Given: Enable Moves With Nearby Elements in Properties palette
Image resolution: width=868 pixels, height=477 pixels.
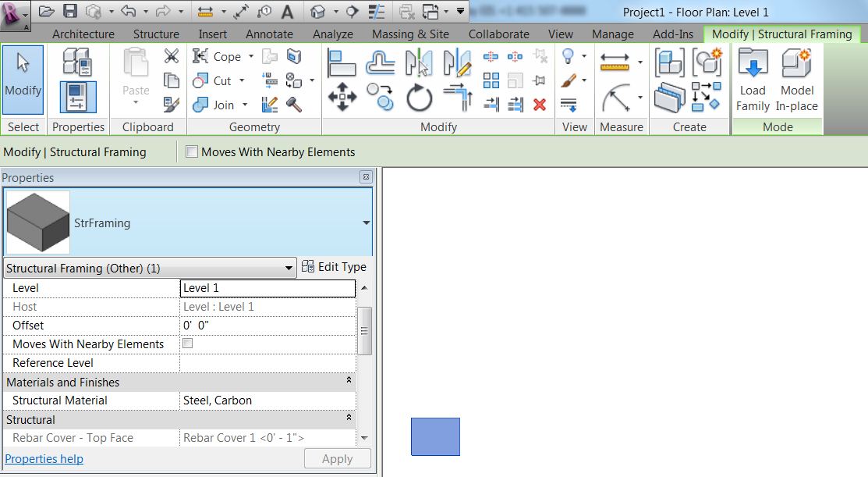Looking at the screenshot, I should click(186, 344).
